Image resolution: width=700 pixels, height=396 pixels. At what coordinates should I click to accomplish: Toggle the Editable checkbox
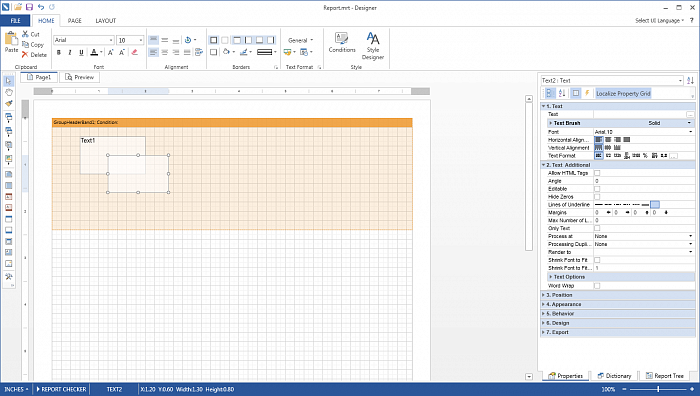(x=597, y=189)
